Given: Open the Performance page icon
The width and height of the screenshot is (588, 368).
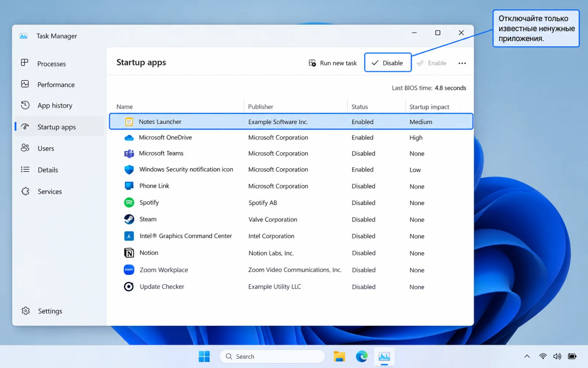Looking at the screenshot, I should click(x=25, y=84).
